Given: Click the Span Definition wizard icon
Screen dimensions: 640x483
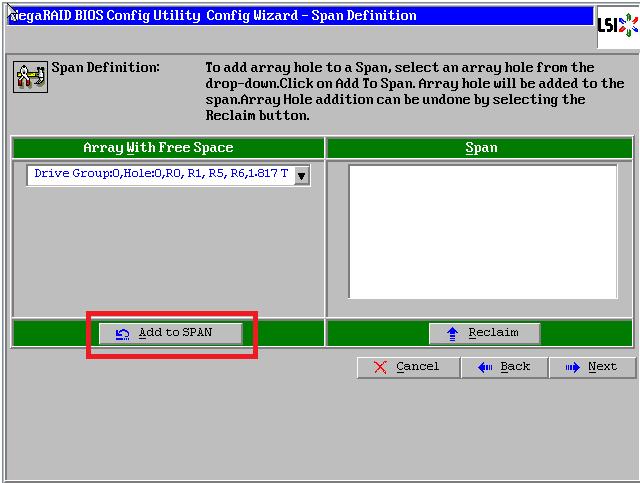Looking at the screenshot, I should tap(31, 77).
